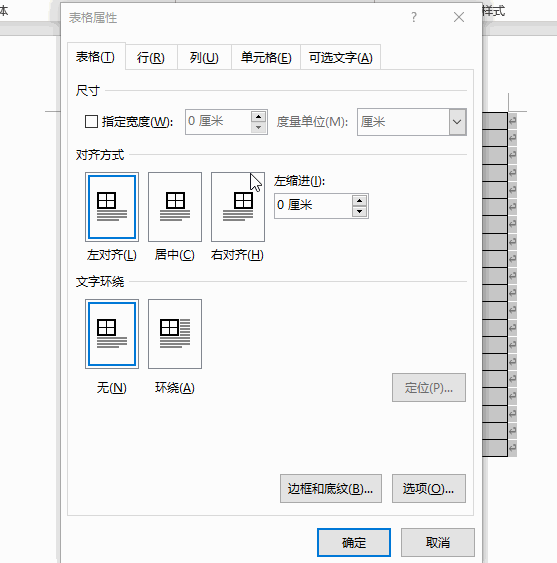Open the 可选文字(A) tab
Screen dimensions: 557x563
[x=340, y=58]
